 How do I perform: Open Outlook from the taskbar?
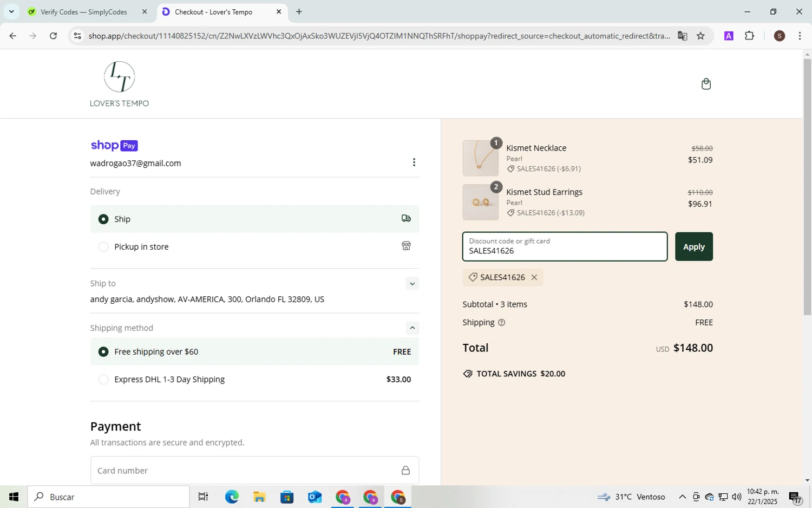point(315,497)
